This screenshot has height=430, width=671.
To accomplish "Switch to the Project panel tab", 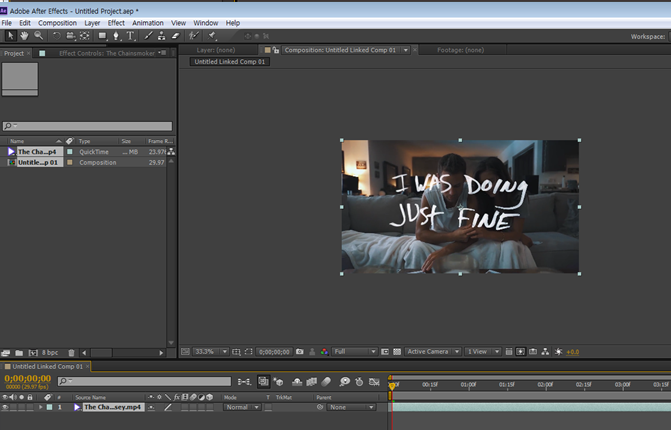I will (14, 53).
